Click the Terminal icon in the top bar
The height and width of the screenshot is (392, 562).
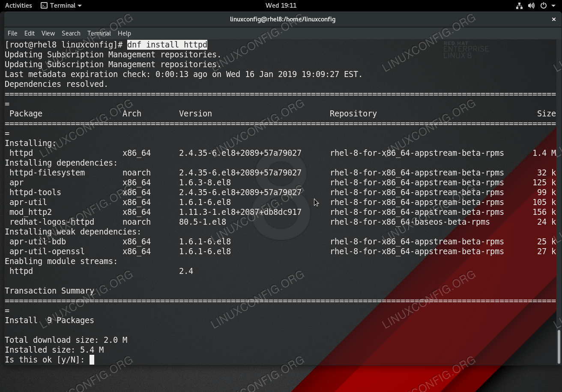(44, 6)
